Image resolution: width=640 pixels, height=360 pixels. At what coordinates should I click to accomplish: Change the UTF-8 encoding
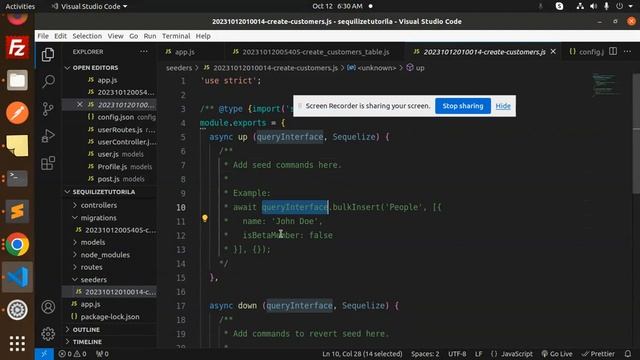pos(457,354)
